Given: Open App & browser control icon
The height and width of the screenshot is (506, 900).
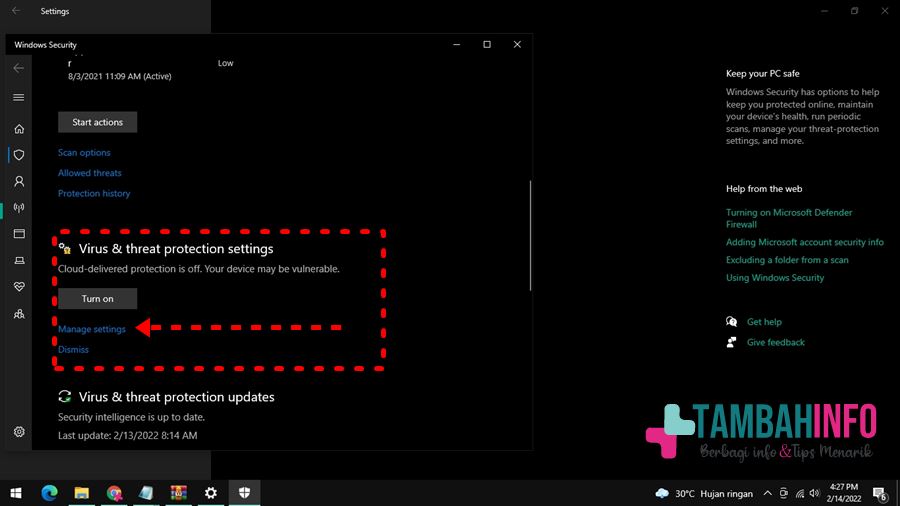Looking at the screenshot, I should click(19, 233).
